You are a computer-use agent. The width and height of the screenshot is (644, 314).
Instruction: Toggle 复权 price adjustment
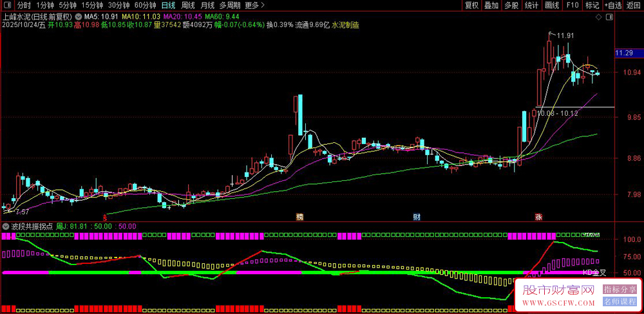(x=471, y=5)
